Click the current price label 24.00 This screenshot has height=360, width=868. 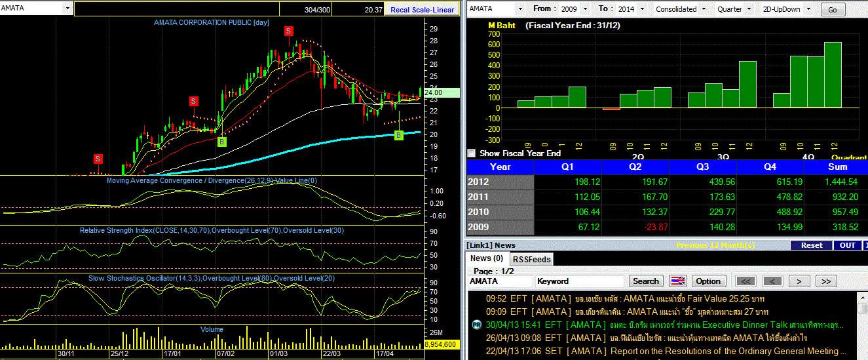442,92
